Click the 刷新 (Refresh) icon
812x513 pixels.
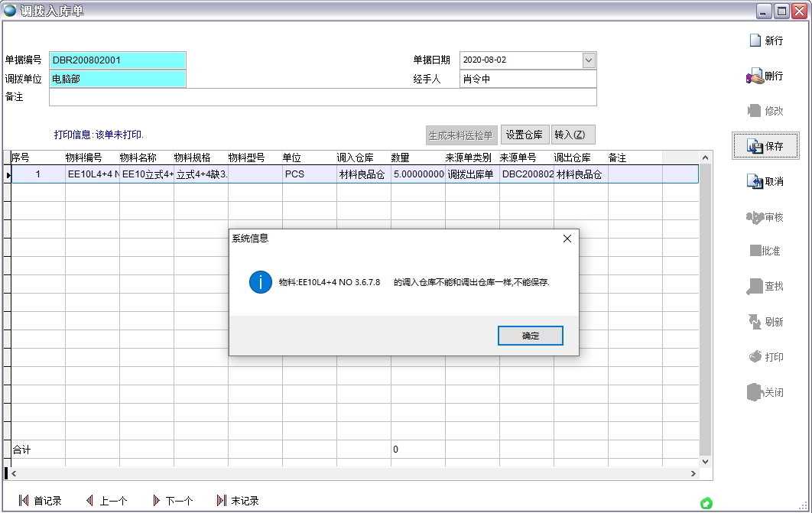(x=765, y=322)
